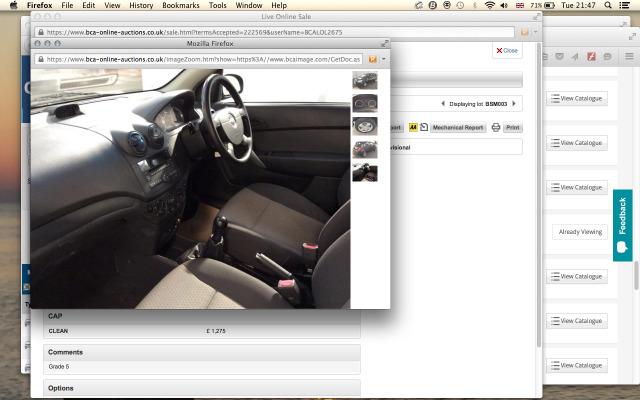The height and width of the screenshot is (400, 640).
Task: Click Pocket icon in back window toolbar
Action: tap(559, 56)
